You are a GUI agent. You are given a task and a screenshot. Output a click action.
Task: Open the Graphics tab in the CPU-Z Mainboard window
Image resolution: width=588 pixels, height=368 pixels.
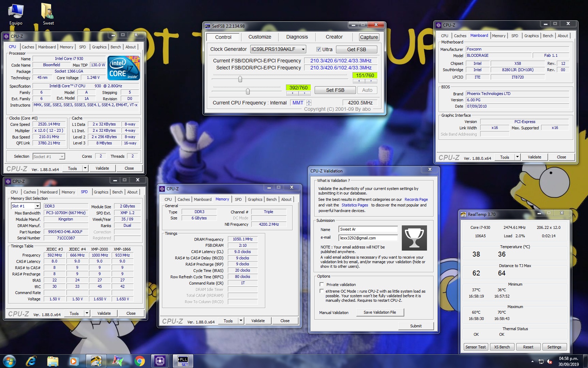pyautogui.click(x=531, y=36)
